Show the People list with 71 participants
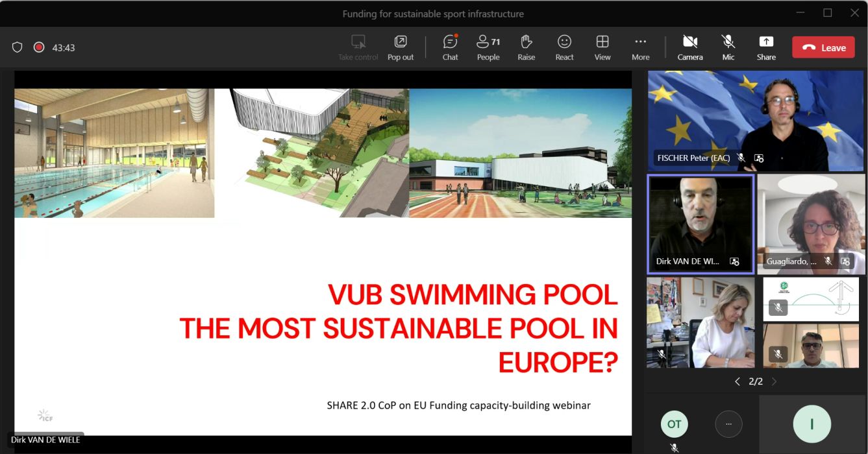This screenshot has width=868, height=454. (x=488, y=47)
